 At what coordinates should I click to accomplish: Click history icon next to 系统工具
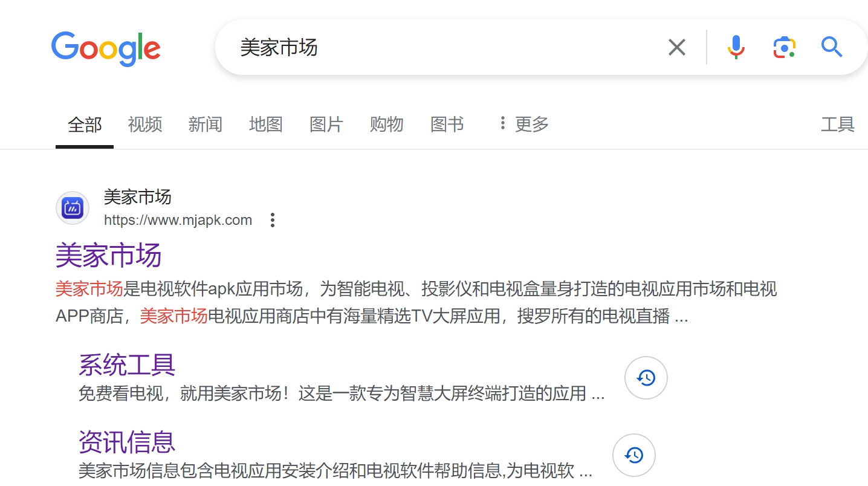point(646,378)
